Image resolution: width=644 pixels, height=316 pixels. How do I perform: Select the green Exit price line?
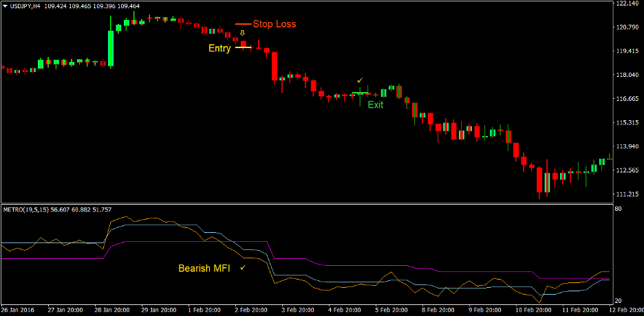pyautogui.click(x=361, y=93)
